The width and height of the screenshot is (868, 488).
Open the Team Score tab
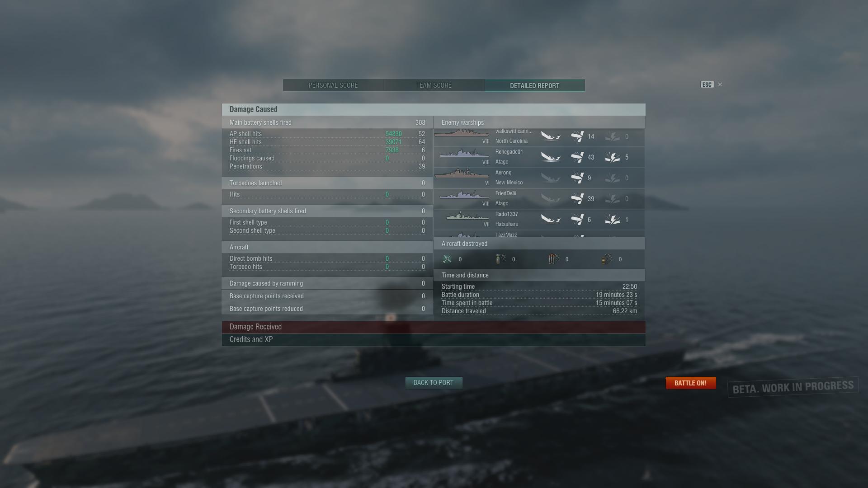click(434, 85)
